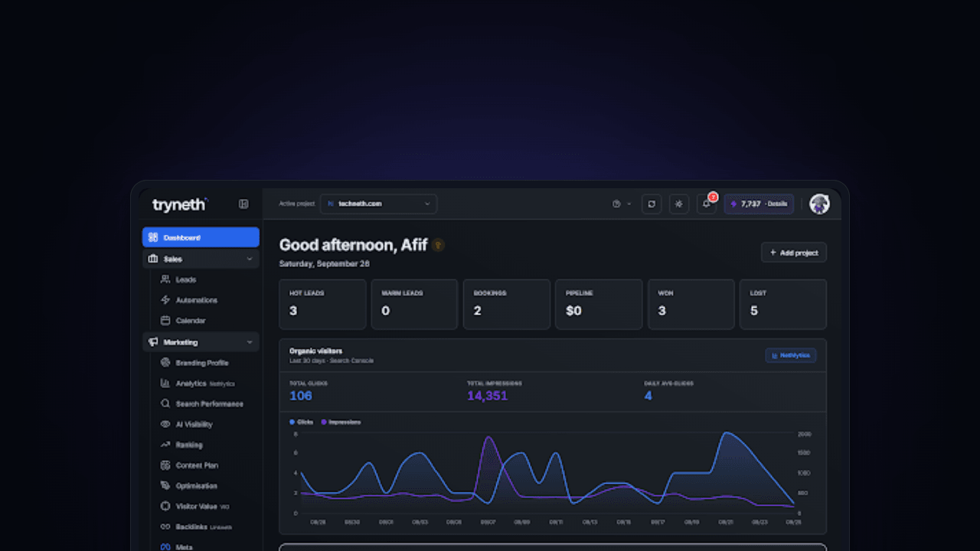980x551 pixels.
Task: Click the Optimisation icon
Action: point(165,486)
